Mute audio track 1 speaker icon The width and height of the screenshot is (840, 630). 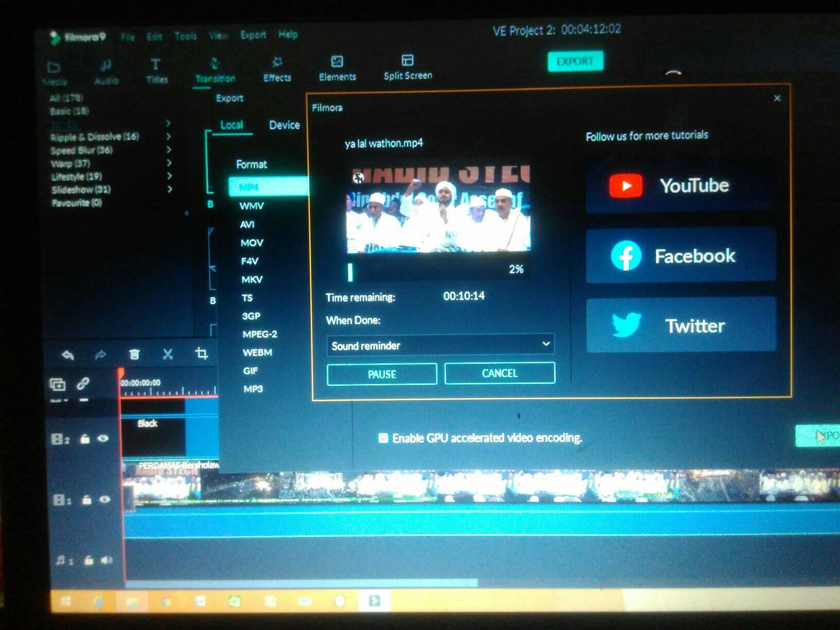click(107, 560)
